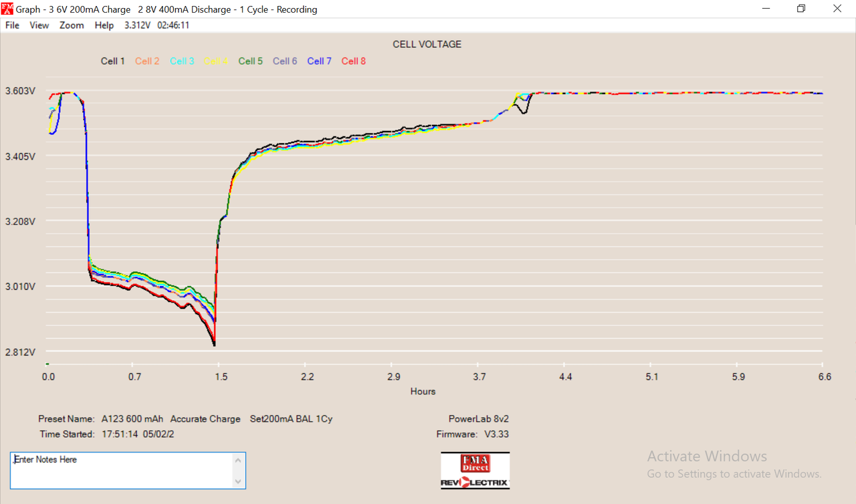Click the CELL VOLTAGE graph title
This screenshot has height=504, width=856.
pyautogui.click(x=427, y=44)
